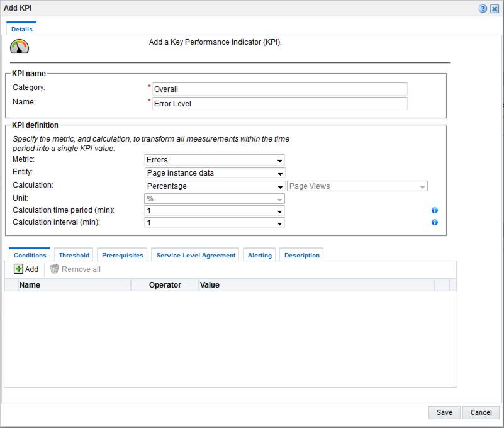Click the Save button

[x=444, y=412]
